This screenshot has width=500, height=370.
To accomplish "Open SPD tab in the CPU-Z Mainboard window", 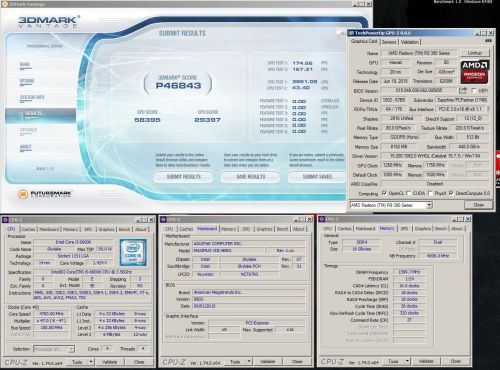I will coord(246,229).
